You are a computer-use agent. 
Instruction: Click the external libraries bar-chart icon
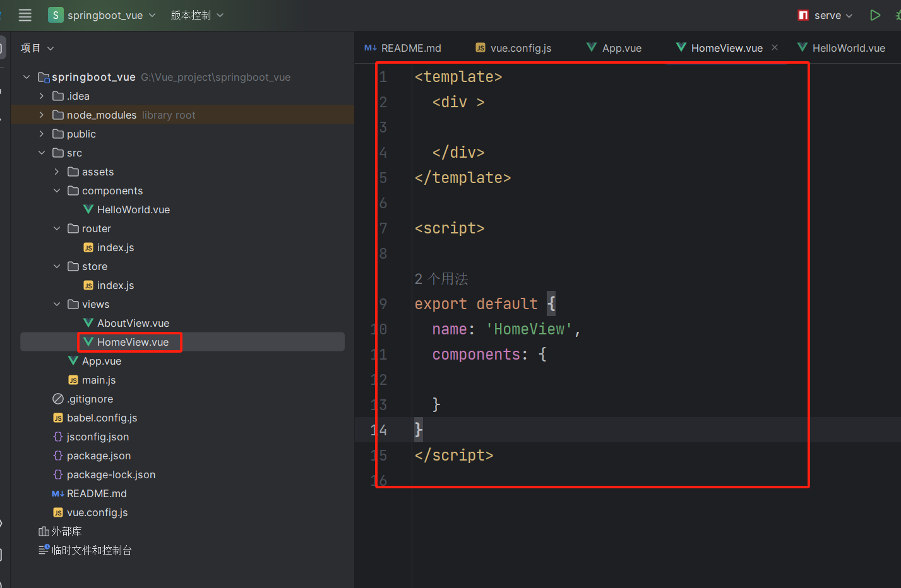coord(44,531)
